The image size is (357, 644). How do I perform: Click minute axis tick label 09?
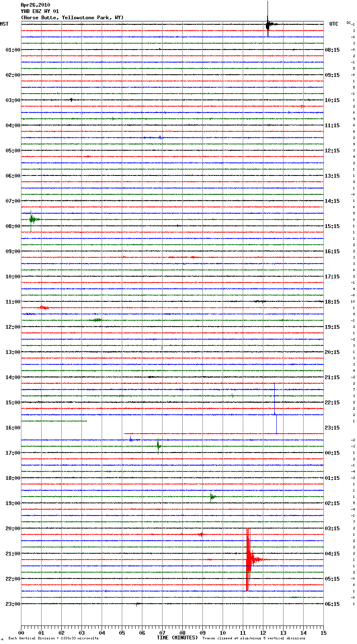pos(202,633)
